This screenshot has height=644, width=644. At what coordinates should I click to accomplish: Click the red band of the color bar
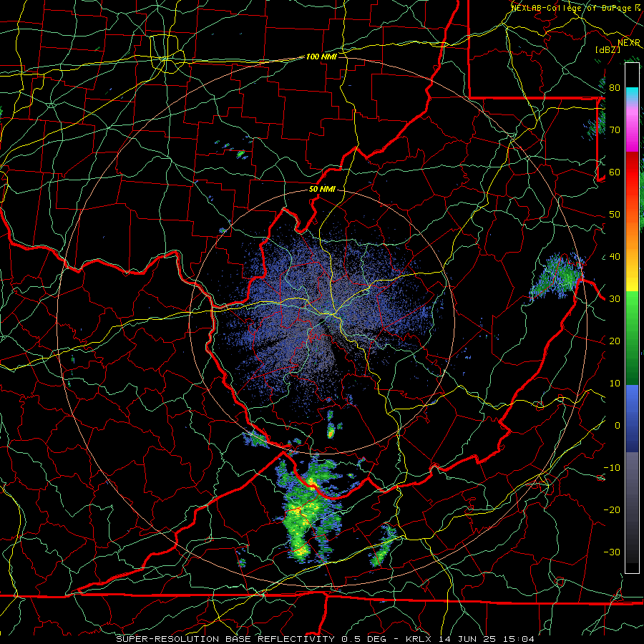(x=632, y=181)
